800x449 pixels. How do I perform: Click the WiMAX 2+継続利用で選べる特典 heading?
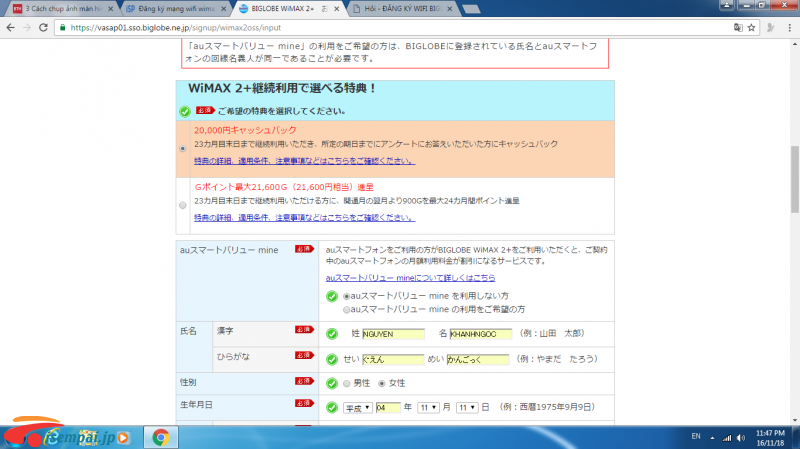point(282,88)
